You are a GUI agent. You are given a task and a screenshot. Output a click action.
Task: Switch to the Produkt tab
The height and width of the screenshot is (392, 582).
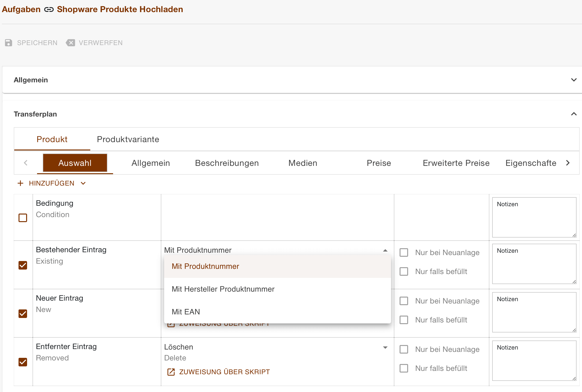click(x=52, y=139)
